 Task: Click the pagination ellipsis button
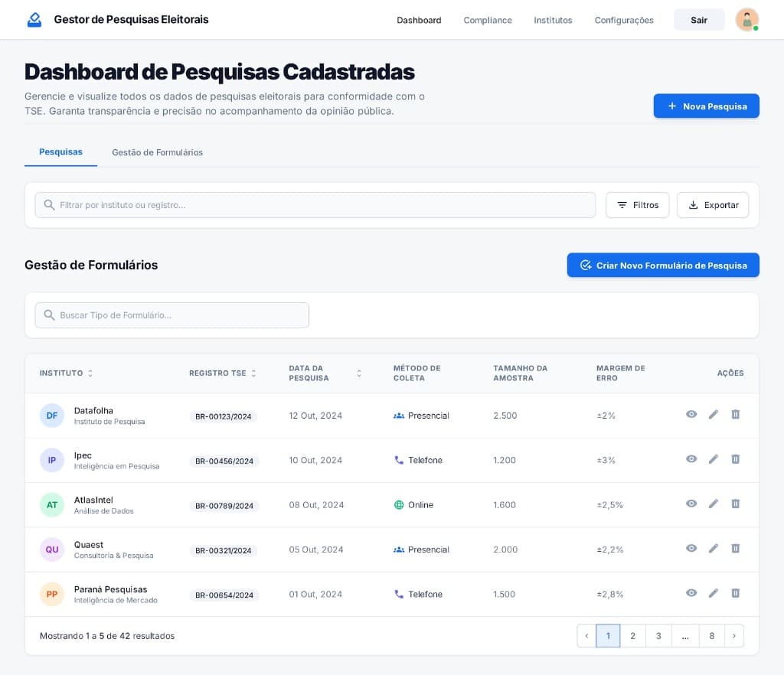685,636
